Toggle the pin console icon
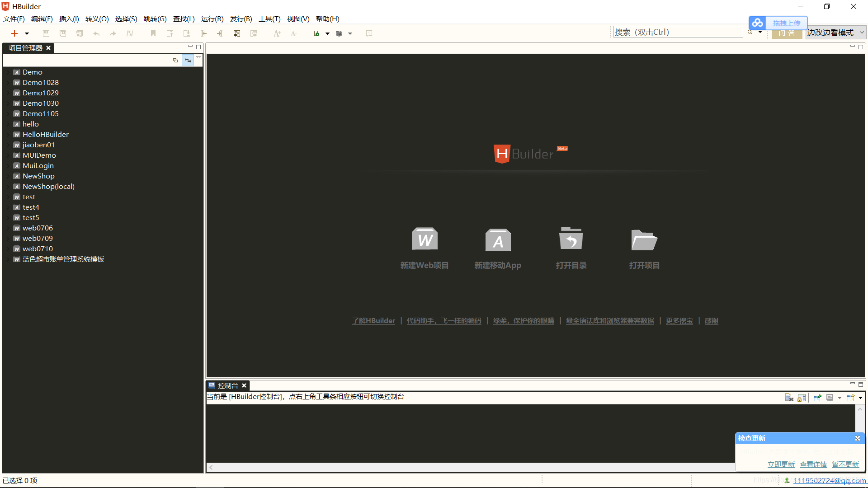Viewport: 868px width, 488px height. tap(817, 398)
